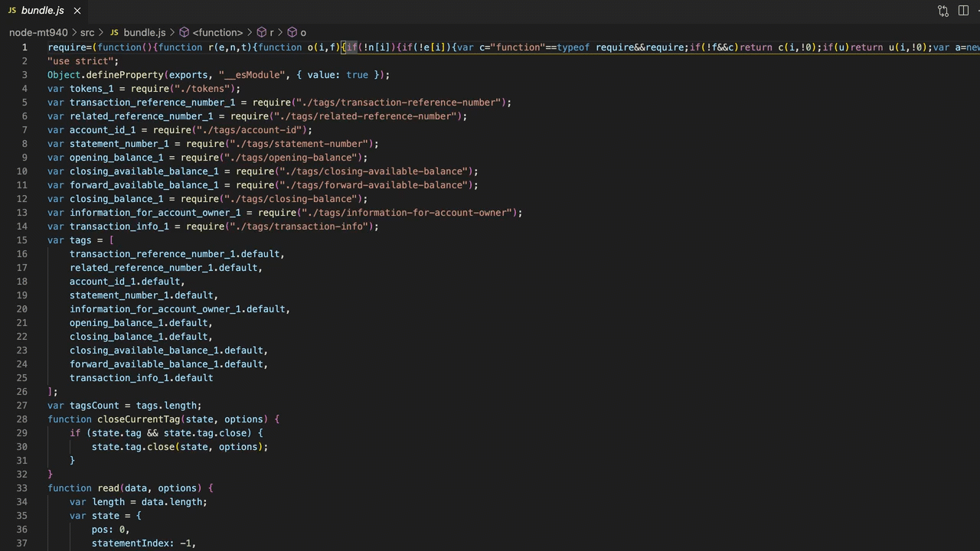980x551 pixels.
Task: Click forward_available_balance_1 variable on line 11
Action: (144, 185)
